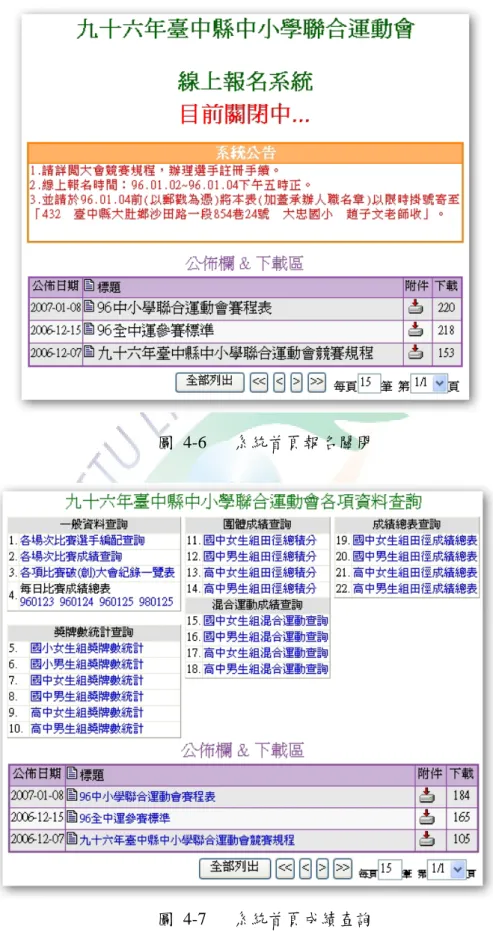Download attachment for 96全中運參賽標準 on registration-closed page
The image size is (493, 944).
[415, 330]
